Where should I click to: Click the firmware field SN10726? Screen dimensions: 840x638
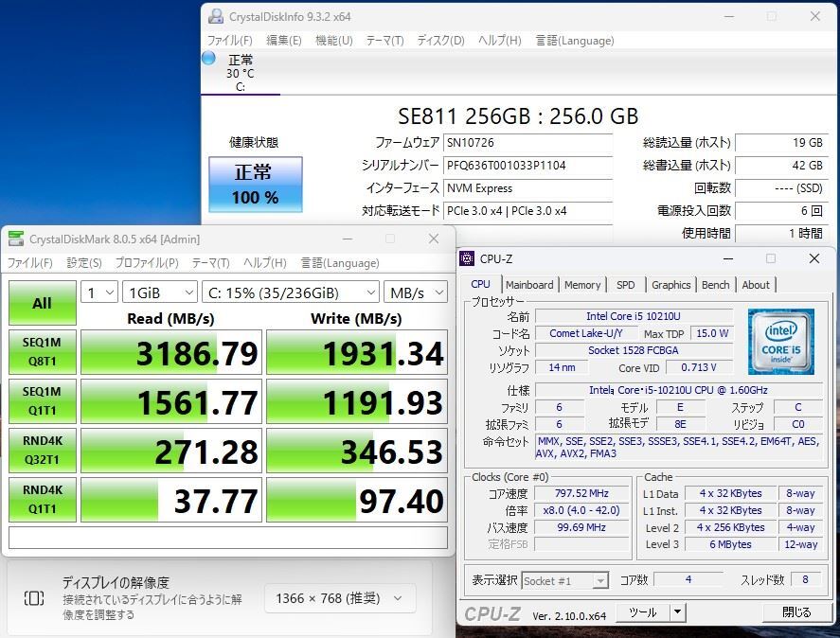(527, 143)
